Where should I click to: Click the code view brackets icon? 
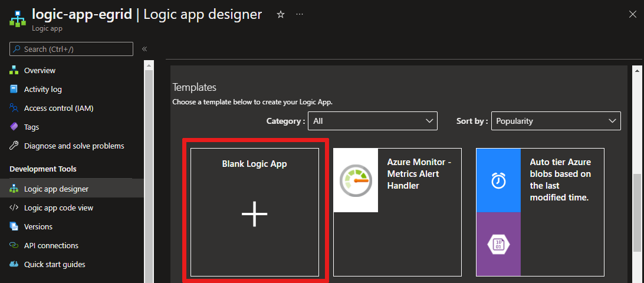(x=14, y=208)
